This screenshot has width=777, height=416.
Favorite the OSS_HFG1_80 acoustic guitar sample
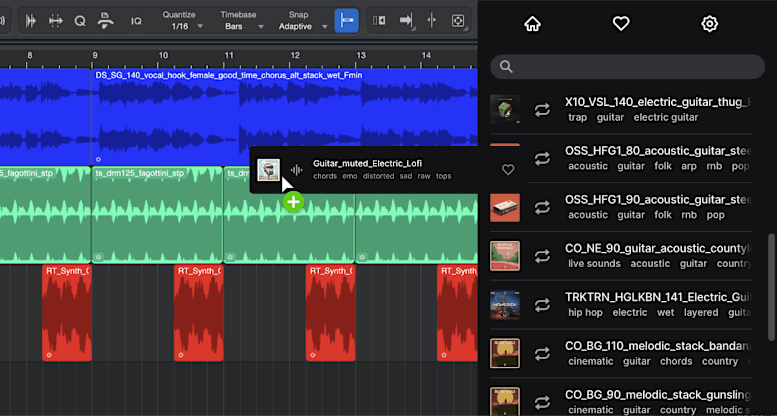(508, 170)
